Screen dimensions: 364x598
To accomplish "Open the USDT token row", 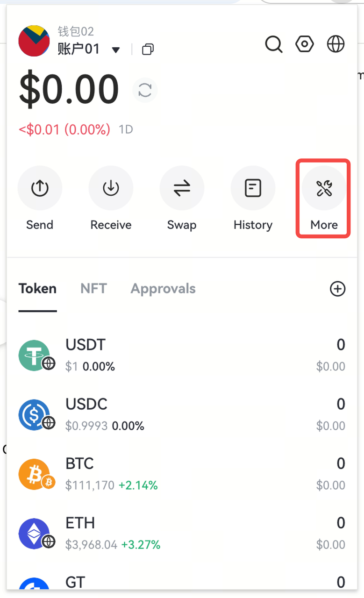I will pyautogui.click(x=181, y=356).
